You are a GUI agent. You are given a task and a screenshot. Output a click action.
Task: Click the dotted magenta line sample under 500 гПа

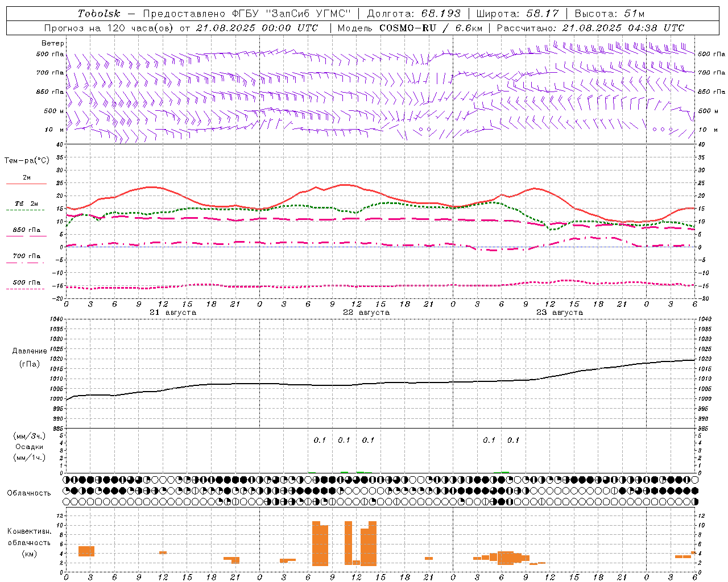pos(25,289)
